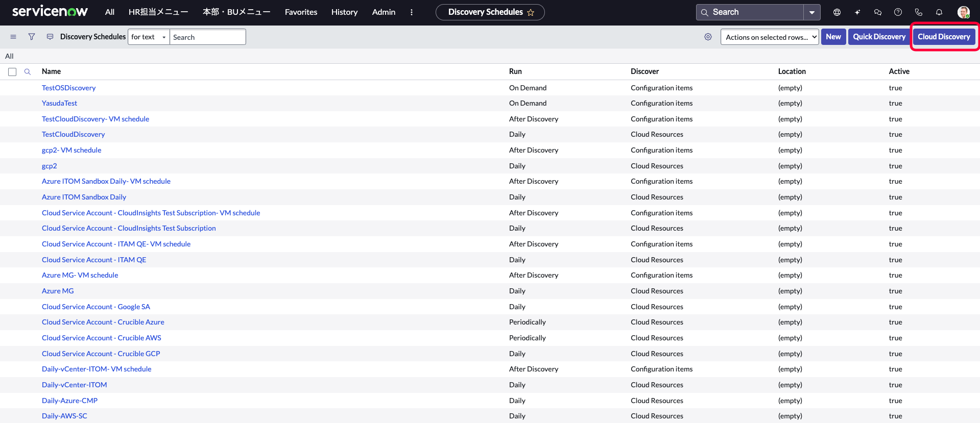Open the list hamburger menu icon

click(13, 37)
